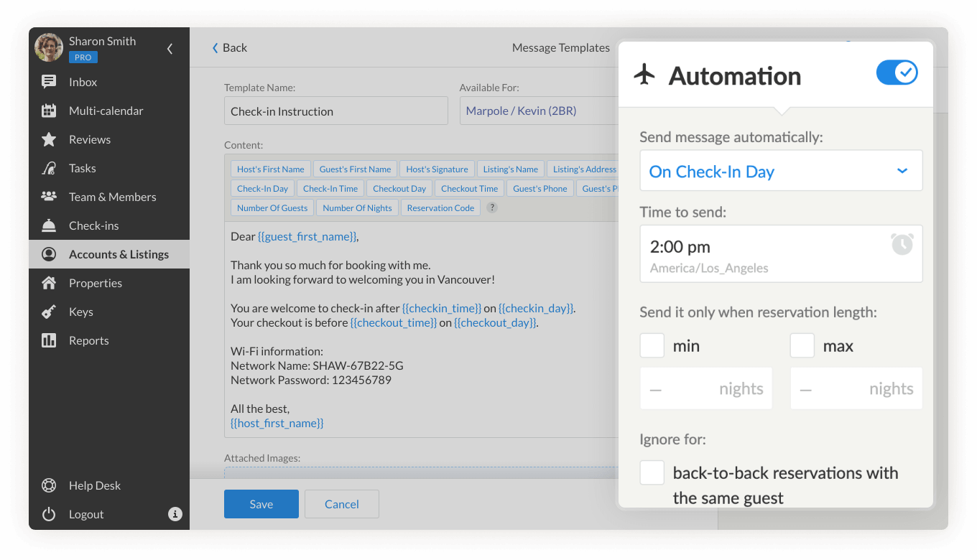The image size is (977, 560).
Task: Open the On Check-In Day dropdown
Action: (x=781, y=171)
